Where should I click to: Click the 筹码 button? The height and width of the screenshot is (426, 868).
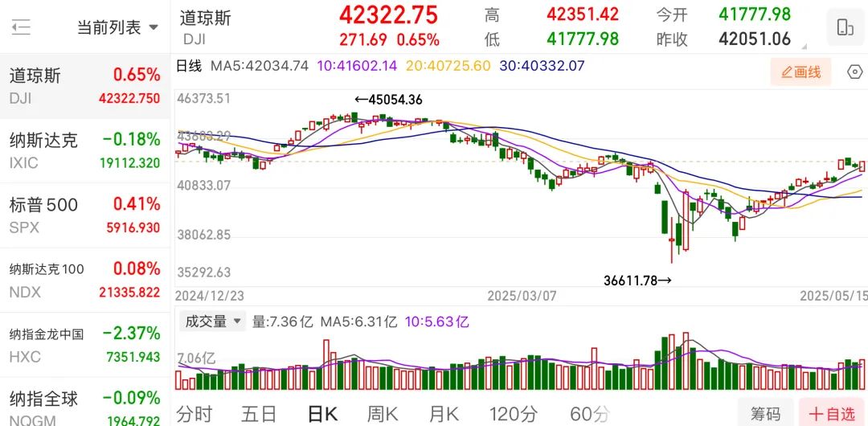click(x=765, y=413)
